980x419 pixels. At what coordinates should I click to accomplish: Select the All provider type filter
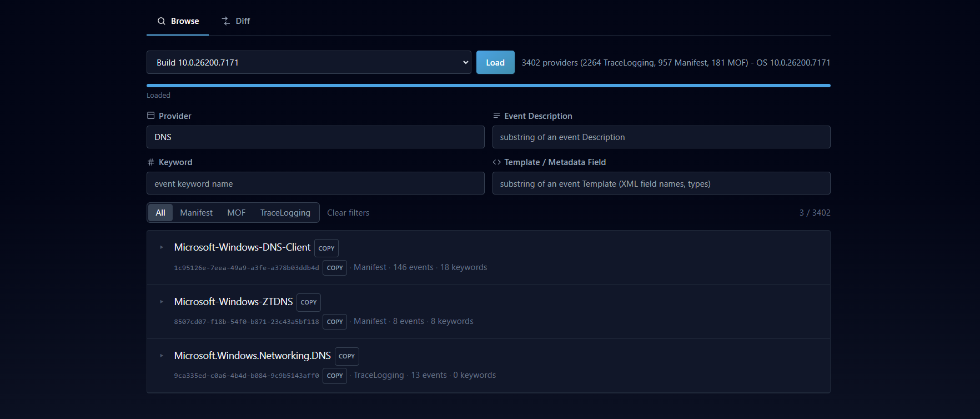click(x=160, y=213)
